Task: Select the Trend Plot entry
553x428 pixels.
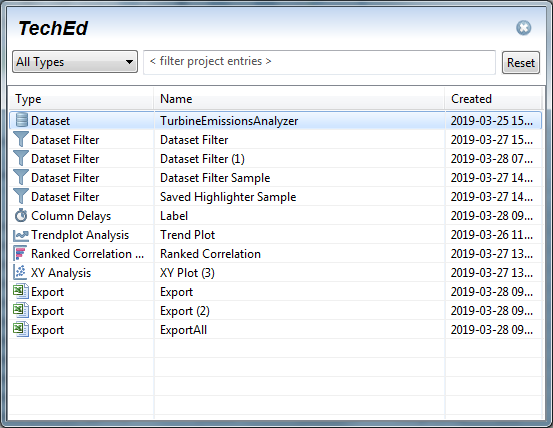Action: click(275, 235)
